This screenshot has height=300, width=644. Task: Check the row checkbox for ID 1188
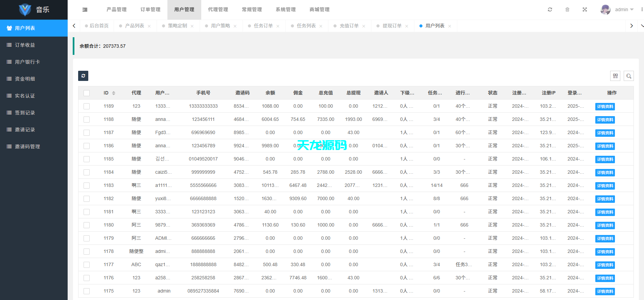pos(87,120)
